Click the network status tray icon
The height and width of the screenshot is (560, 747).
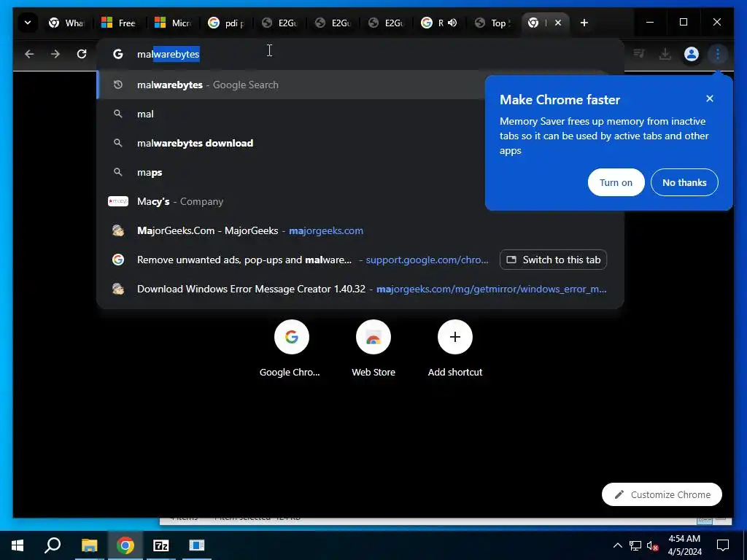(x=635, y=545)
